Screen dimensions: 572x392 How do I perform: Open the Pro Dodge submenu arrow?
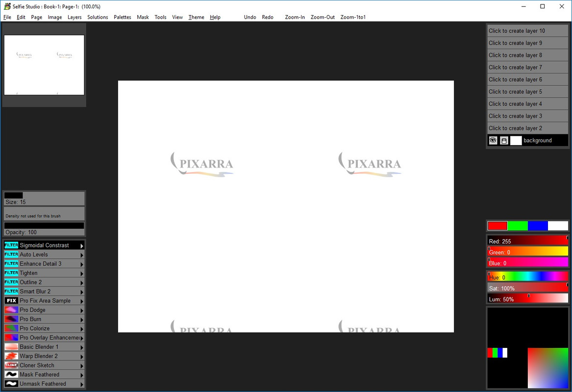(82, 310)
